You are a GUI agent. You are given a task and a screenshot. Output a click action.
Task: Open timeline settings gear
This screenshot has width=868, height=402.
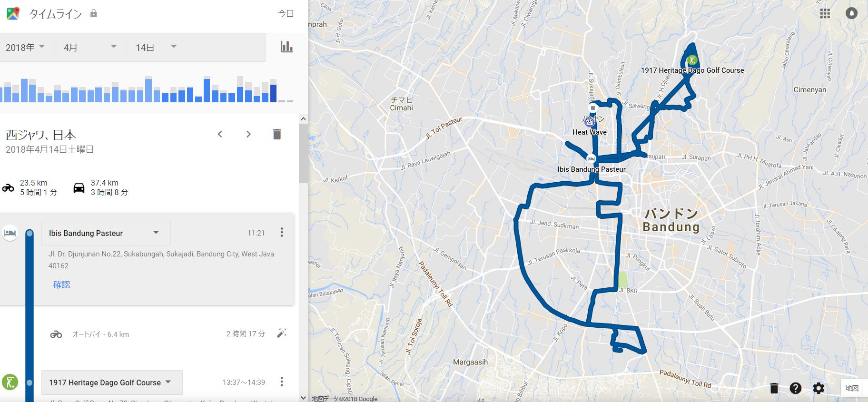click(x=819, y=388)
